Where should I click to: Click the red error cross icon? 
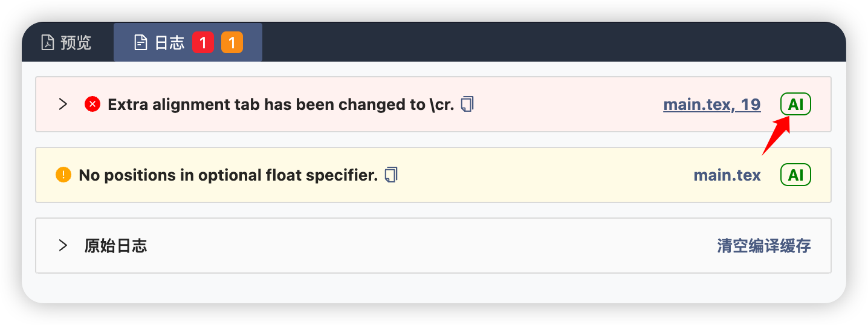click(x=92, y=105)
